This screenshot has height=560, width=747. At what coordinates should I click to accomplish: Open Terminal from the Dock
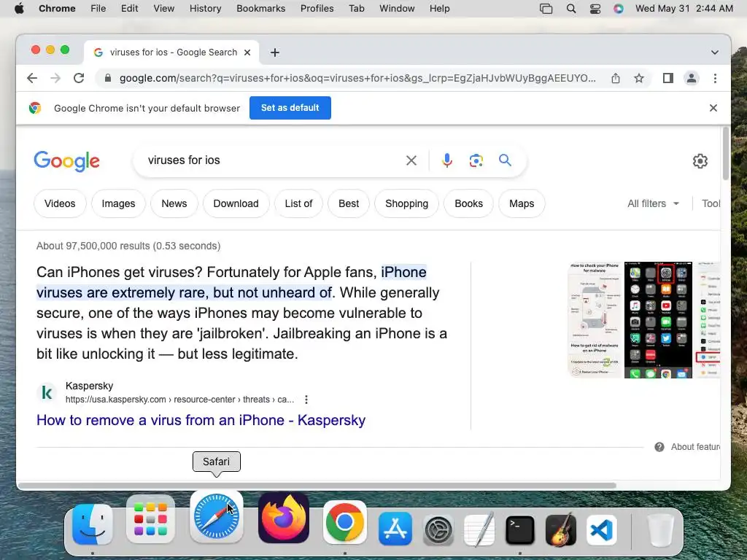[519, 529]
